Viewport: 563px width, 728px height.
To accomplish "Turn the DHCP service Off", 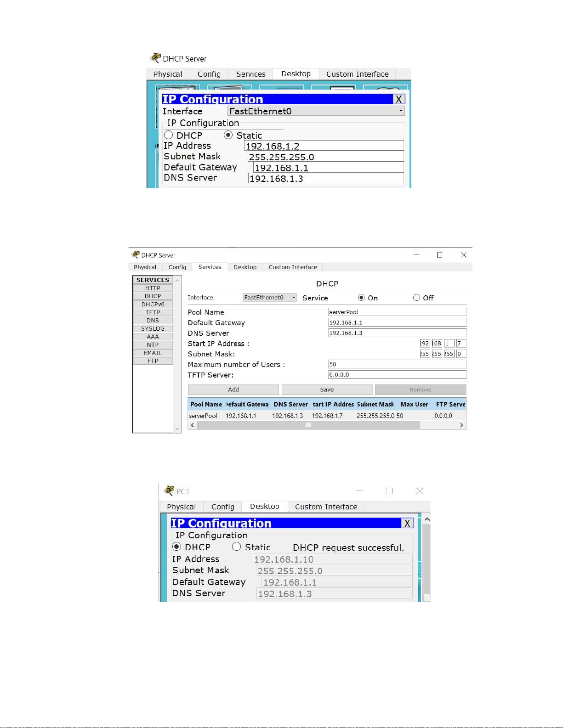I will click(416, 298).
